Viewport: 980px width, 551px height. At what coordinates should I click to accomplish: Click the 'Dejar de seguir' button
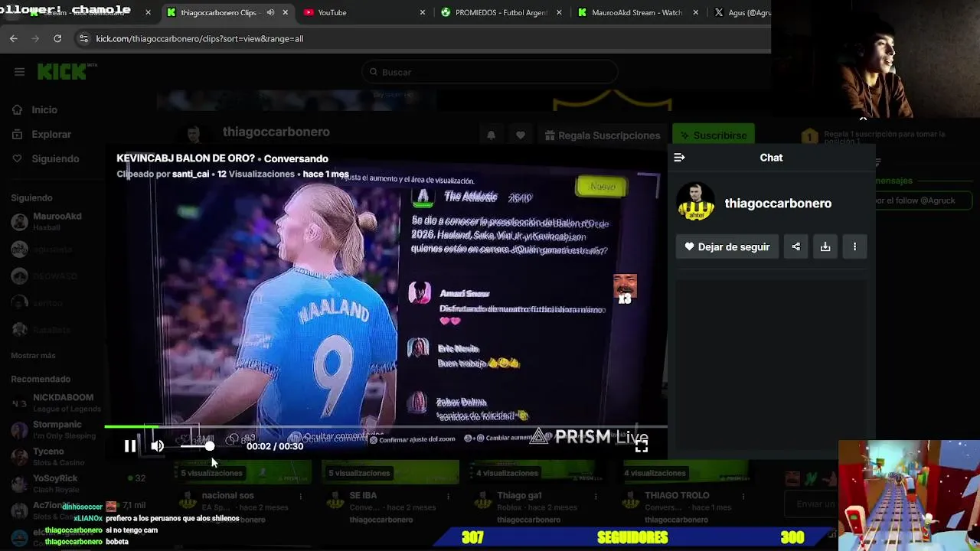coord(727,246)
